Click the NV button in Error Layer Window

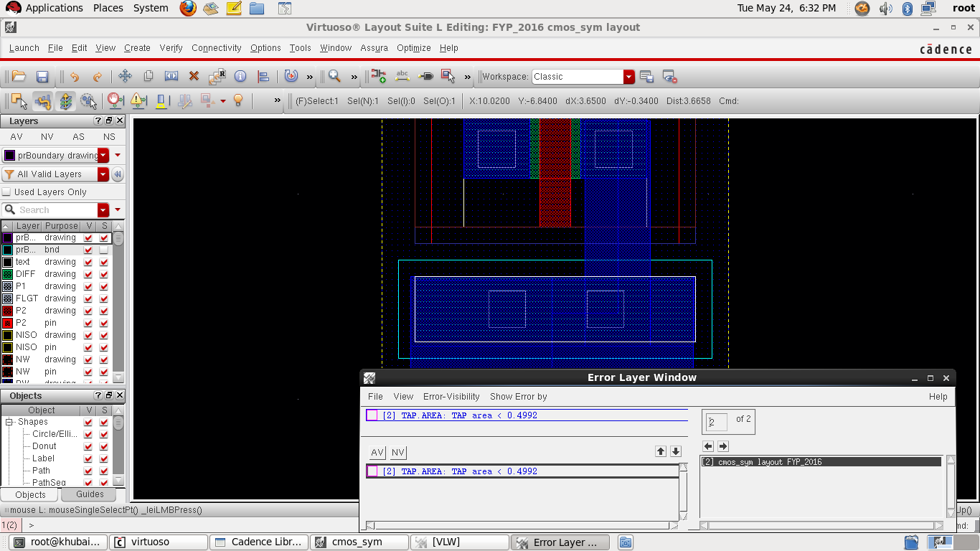coord(398,453)
